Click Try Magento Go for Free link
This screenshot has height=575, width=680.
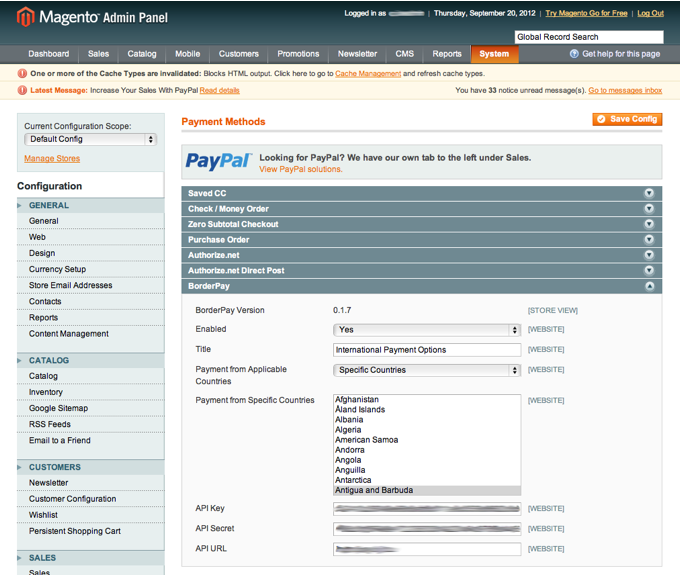coord(586,13)
